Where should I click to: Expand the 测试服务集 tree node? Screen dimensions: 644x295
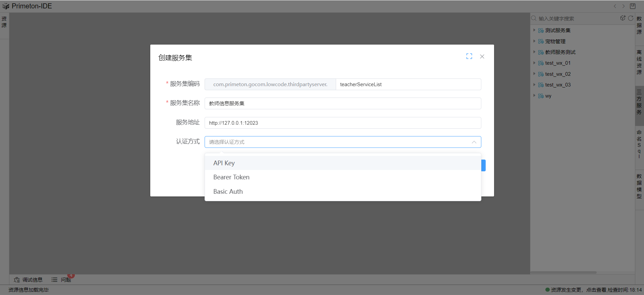point(534,30)
